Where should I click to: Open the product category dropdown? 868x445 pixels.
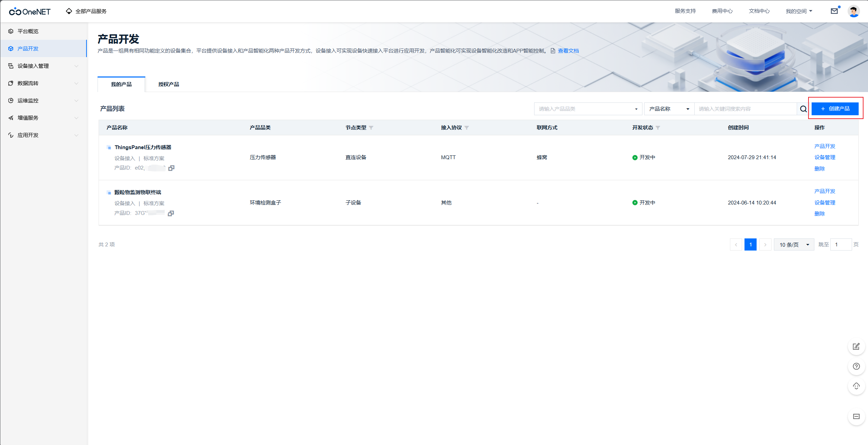pos(588,109)
